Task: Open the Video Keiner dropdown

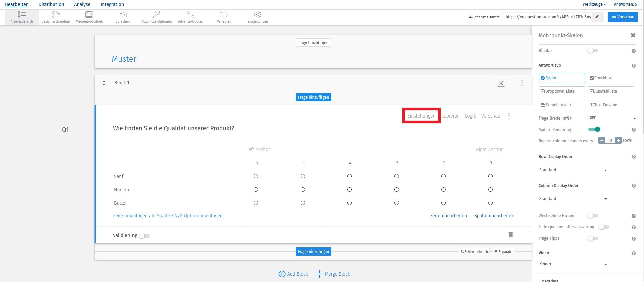Action: [x=573, y=264]
